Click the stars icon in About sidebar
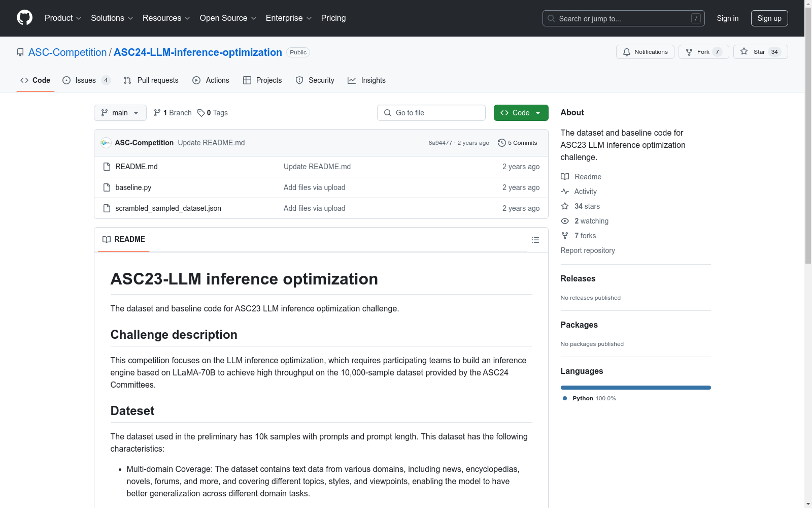812x508 pixels. [565, 206]
